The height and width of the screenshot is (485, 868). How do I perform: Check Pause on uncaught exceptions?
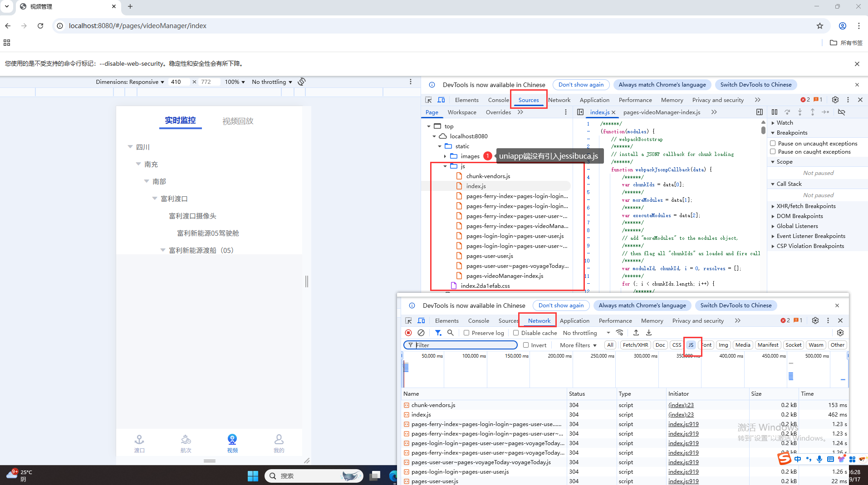[773, 143]
